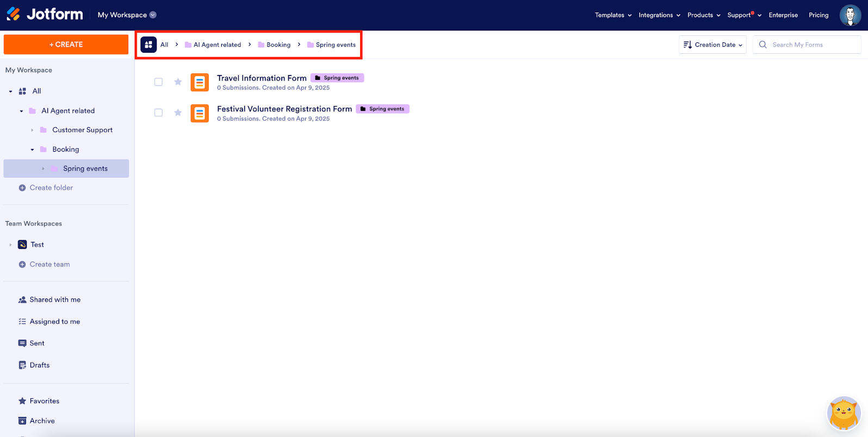Open Assigned to me label
868x437 pixels.
(x=55, y=321)
